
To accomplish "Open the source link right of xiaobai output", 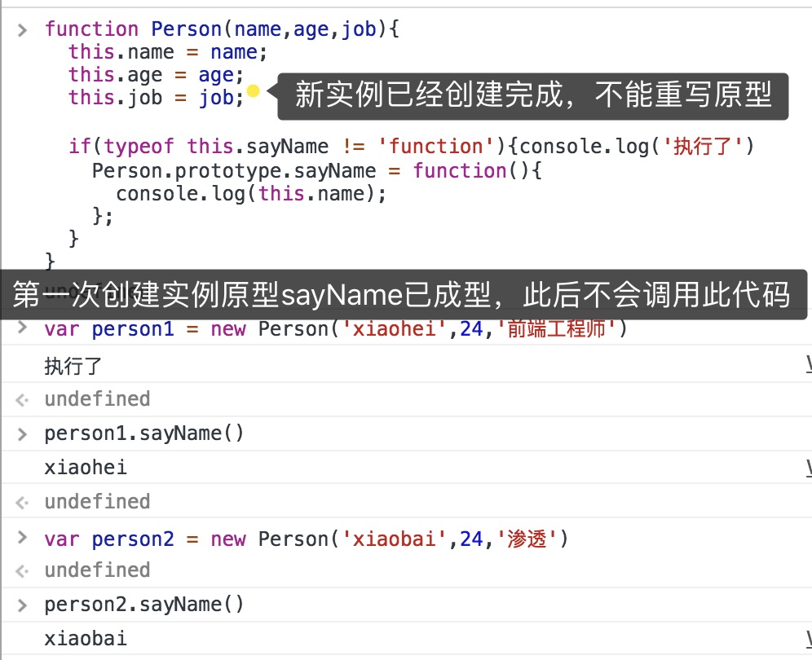I will coord(808,638).
